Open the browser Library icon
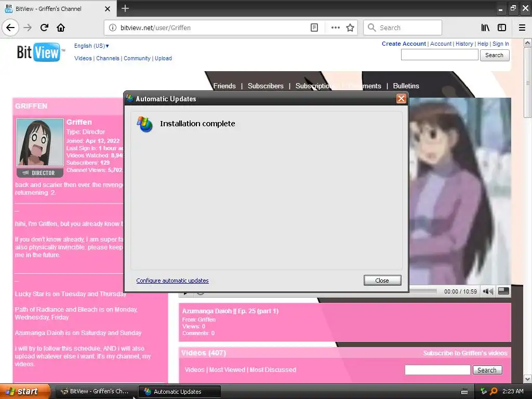The height and width of the screenshot is (399, 532). click(485, 28)
